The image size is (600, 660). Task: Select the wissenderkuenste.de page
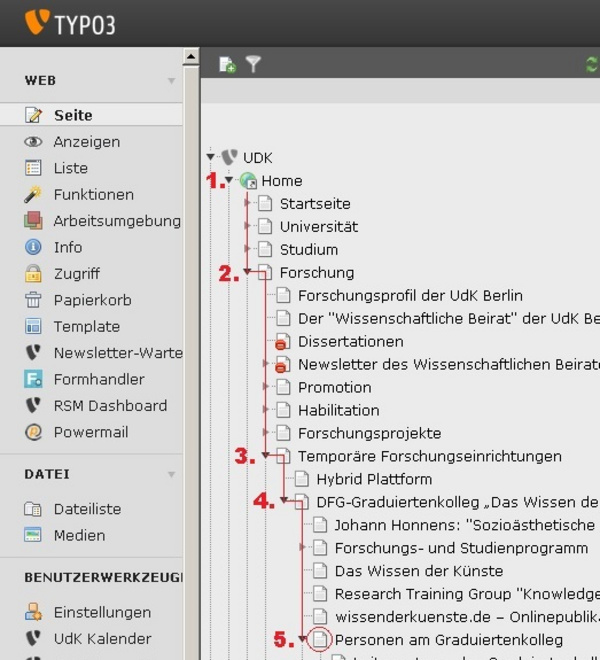[467, 617]
